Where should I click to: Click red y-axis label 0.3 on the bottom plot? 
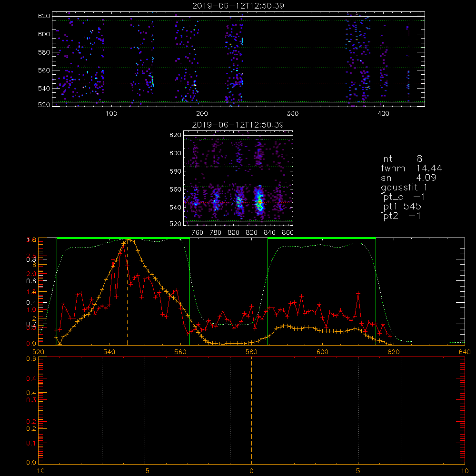31,400
